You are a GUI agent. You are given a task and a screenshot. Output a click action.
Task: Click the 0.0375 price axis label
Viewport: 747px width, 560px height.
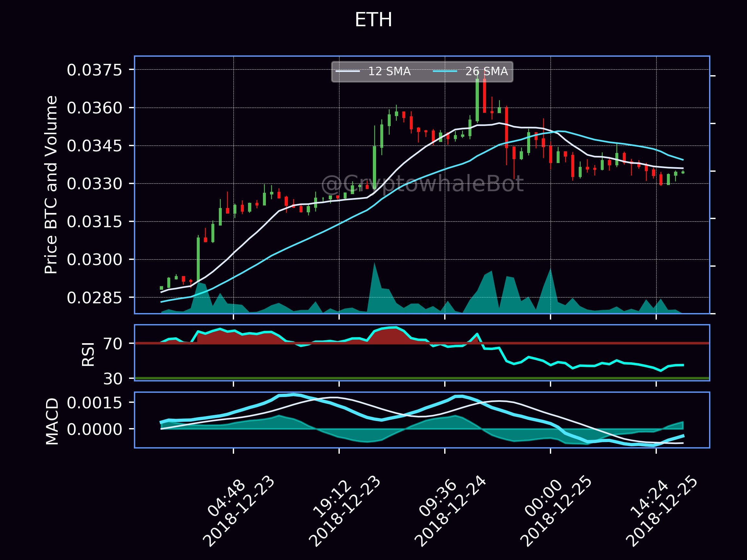(x=94, y=70)
